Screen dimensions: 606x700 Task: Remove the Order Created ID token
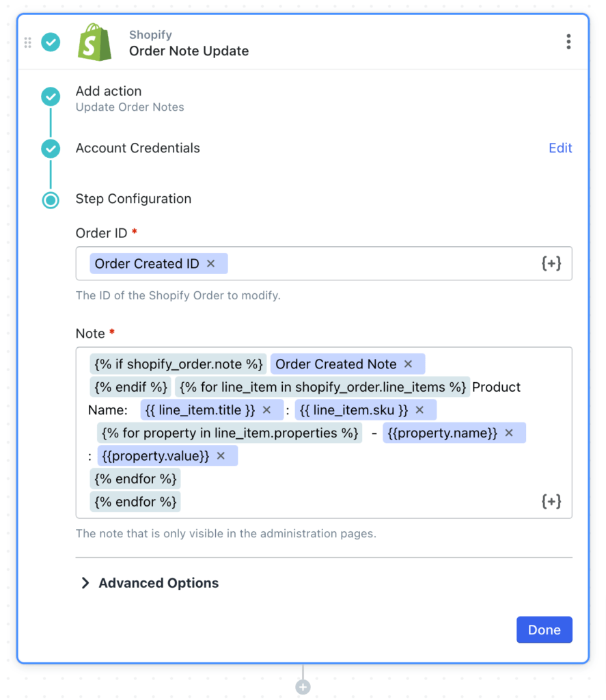(211, 263)
